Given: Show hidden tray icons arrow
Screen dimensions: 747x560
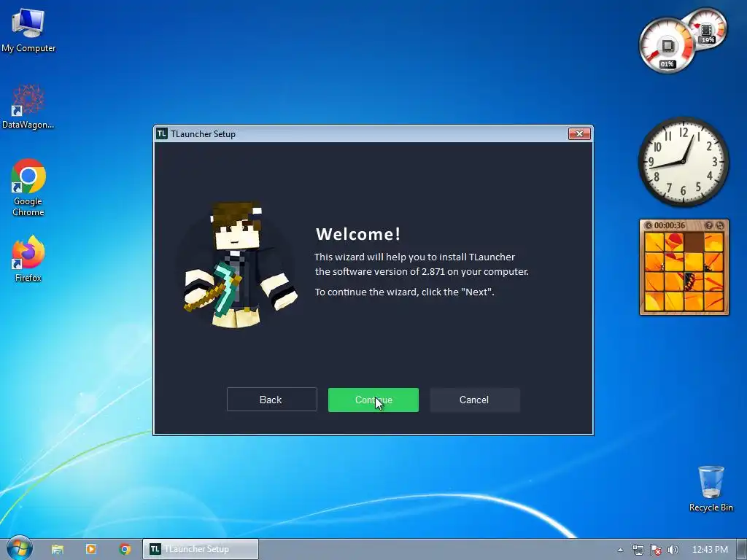Looking at the screenshot, I should [x=620, y=550].
